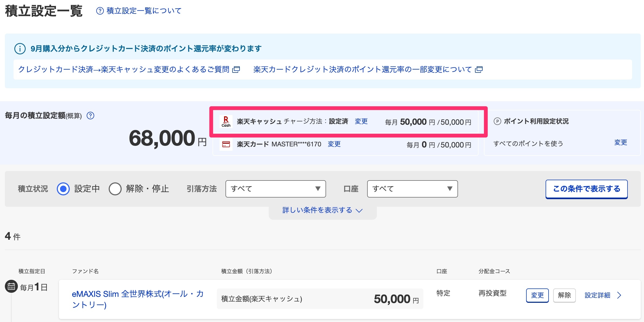
Task: Open 設定詳細 for eMAXIS Slim fund
Action: (597, 295)
